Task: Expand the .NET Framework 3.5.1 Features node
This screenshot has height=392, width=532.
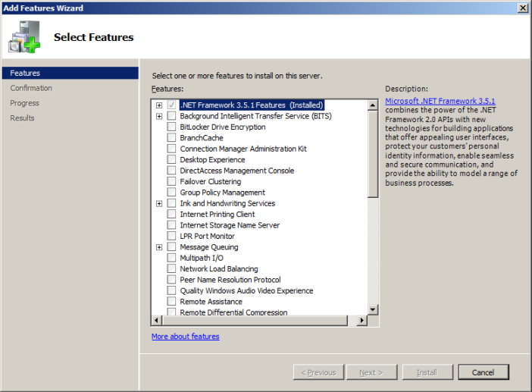Action: [x=159, y=105]
